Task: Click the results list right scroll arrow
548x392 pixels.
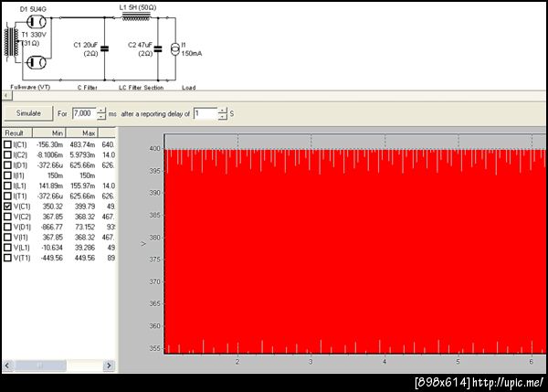Action: tap(109, 366)
